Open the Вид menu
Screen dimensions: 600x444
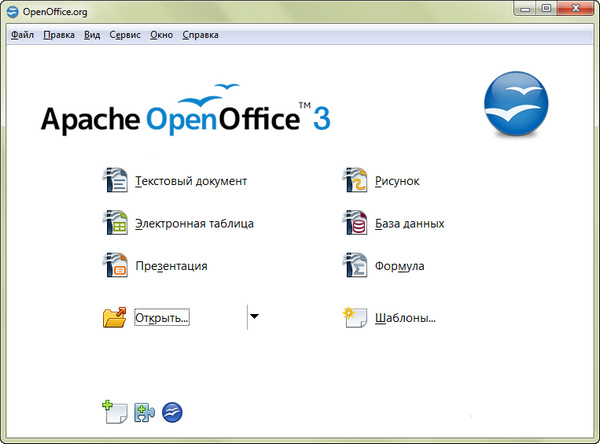pyautogui.click(x=92, y=35)
